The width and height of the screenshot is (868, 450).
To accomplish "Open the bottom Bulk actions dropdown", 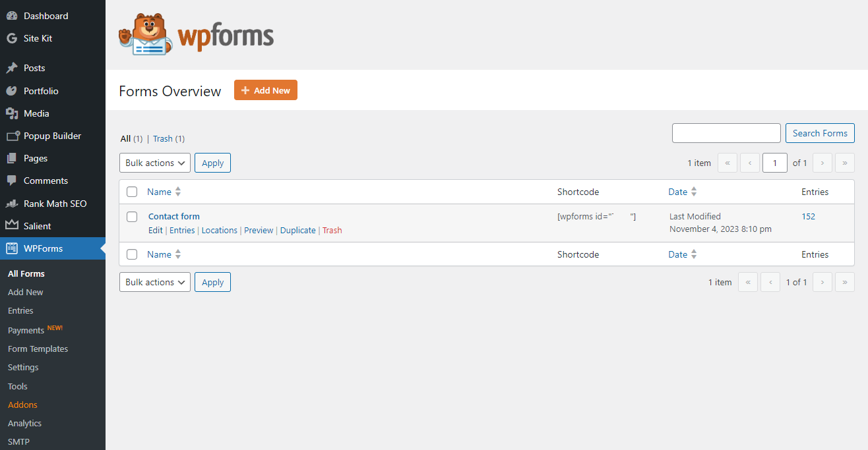I will pyautogui.click(x=155, y=282).
